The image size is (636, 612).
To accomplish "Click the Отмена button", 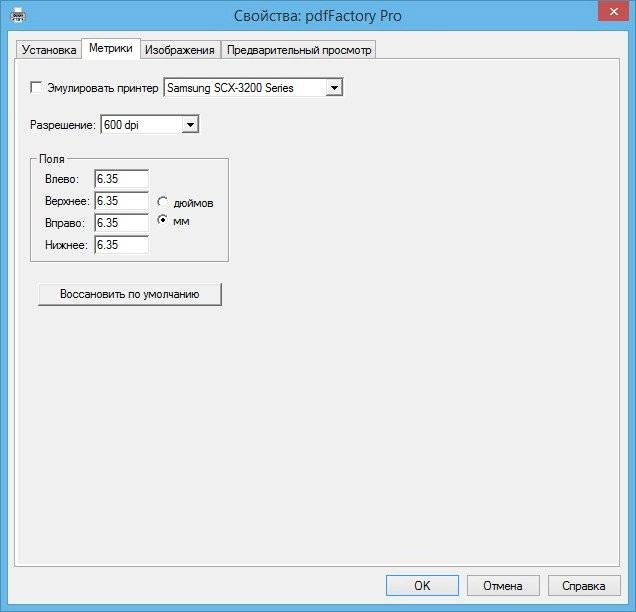I will (x=503, y=585).
